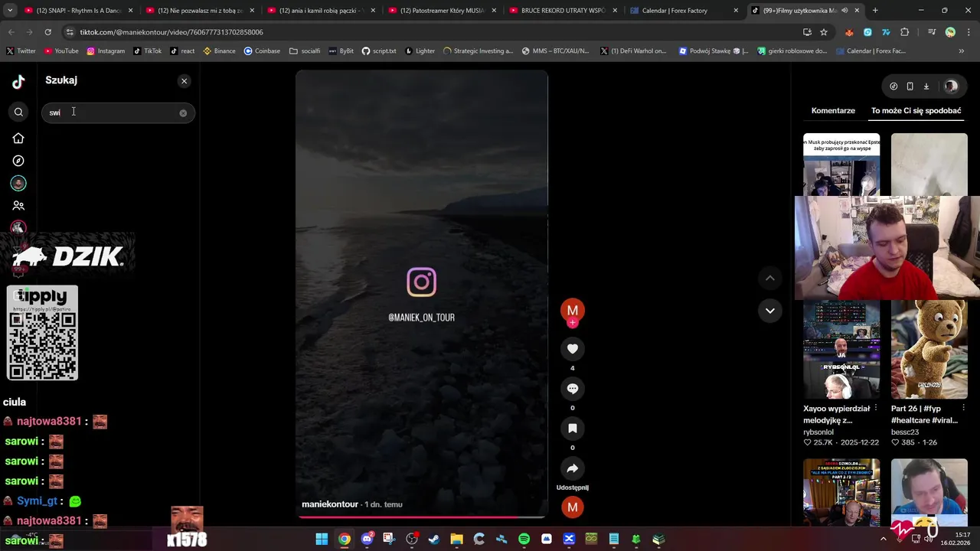Open rybsonlol profile link
The image size is (980, 551).
pyautogui.click(x=818, y=432)
